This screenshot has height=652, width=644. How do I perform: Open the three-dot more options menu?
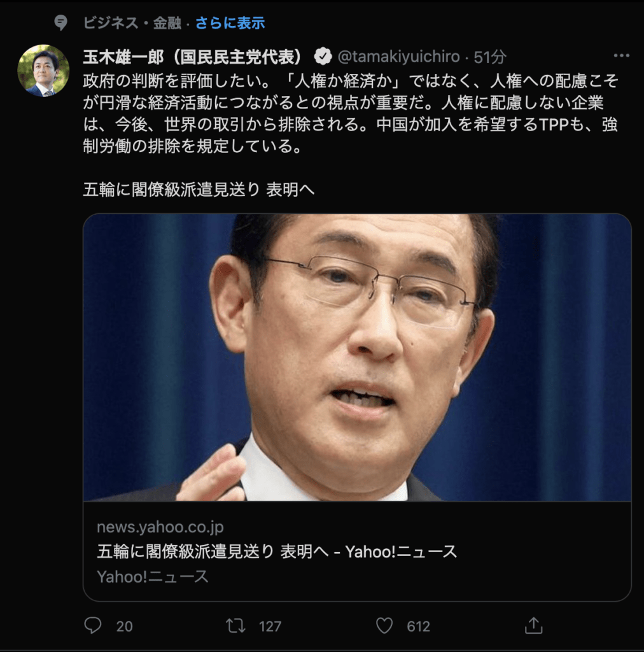point(621,56)
